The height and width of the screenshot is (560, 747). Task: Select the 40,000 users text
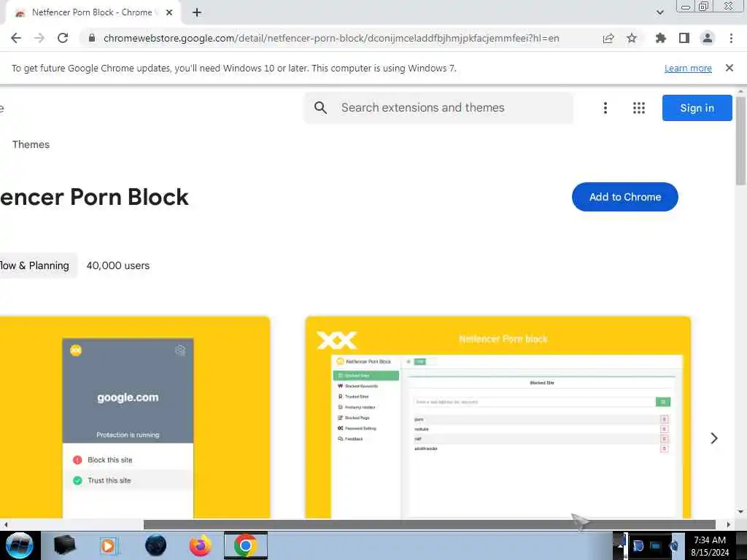(117, 265)
